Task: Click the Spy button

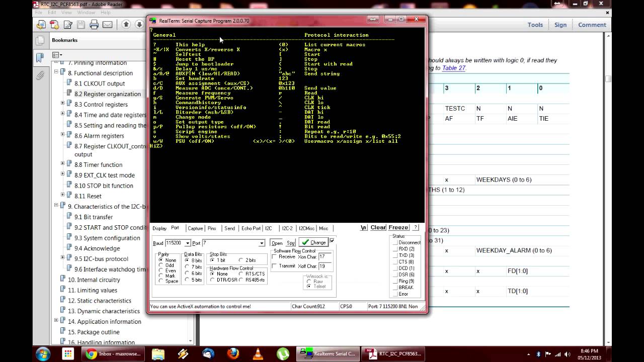Action: coord(291,243)
